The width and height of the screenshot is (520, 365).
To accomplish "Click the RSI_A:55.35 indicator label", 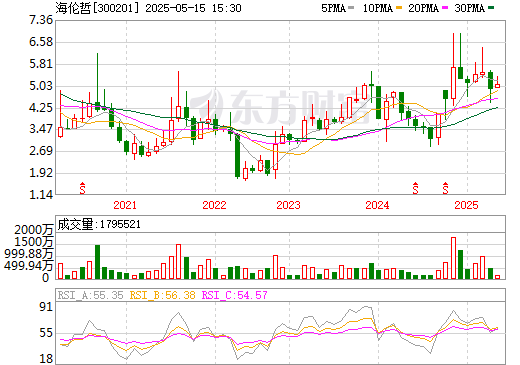I will click(90, 295).
